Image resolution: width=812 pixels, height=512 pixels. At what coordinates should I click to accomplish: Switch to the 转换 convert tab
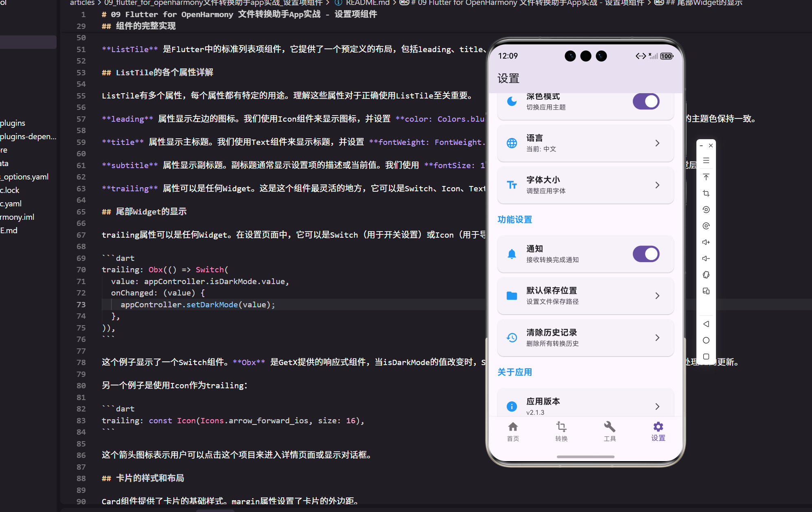click(561, 431)
